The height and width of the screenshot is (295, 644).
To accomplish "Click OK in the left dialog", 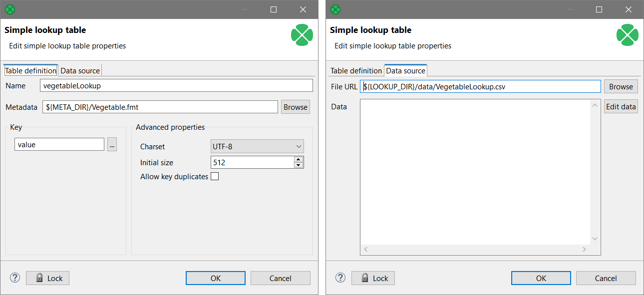I will 215,278.
